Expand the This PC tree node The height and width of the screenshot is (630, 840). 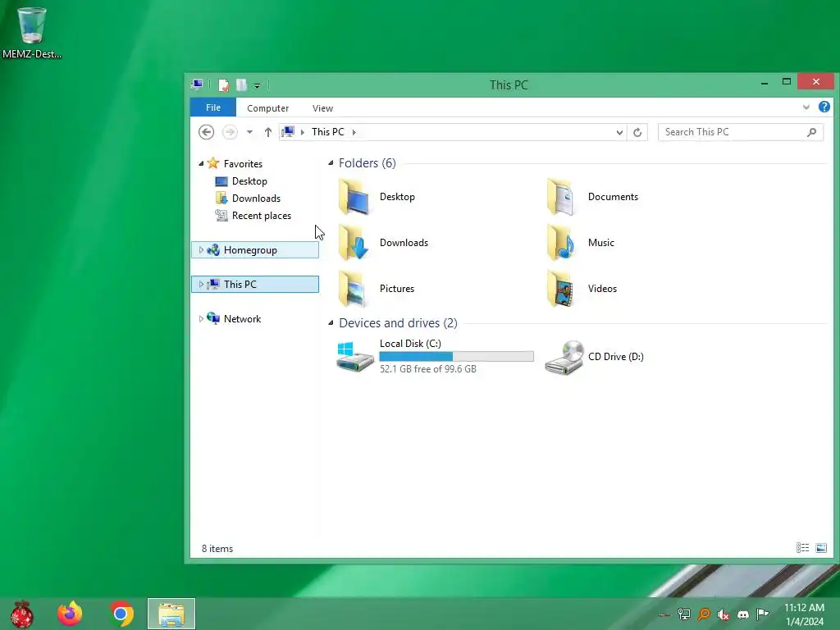tap(201, 284)
